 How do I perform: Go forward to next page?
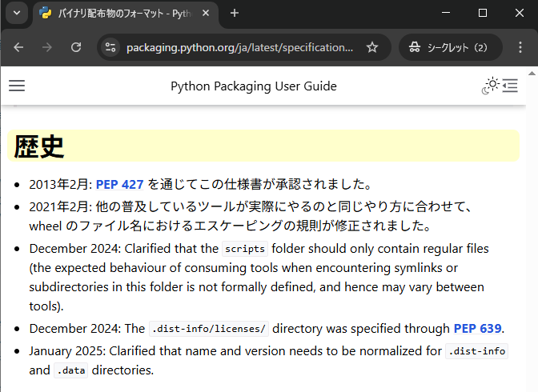(47, 47)
